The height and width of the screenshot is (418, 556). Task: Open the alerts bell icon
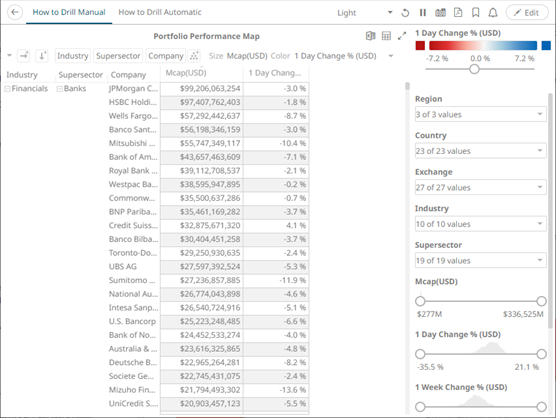point(493,13)
